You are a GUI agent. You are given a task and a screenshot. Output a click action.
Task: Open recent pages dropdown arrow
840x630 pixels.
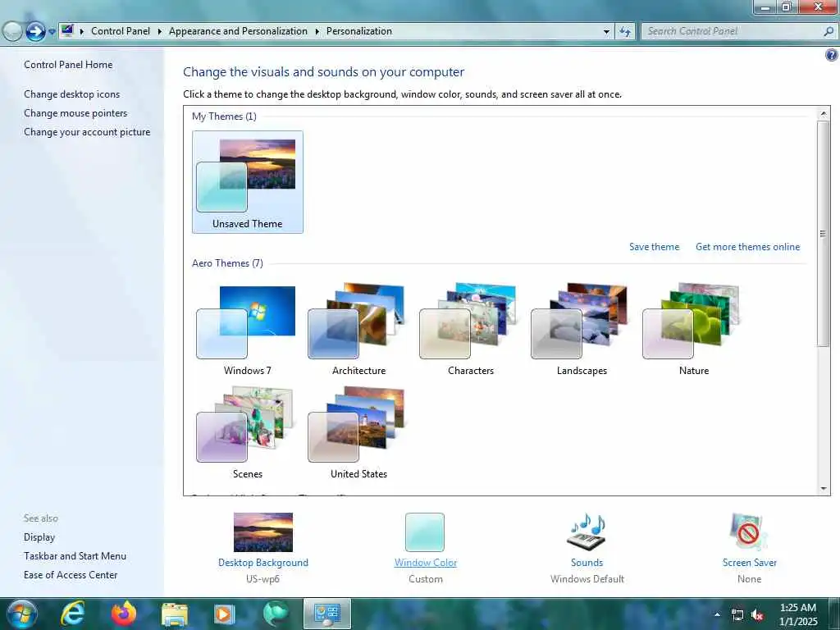click(x=52, y=32)
